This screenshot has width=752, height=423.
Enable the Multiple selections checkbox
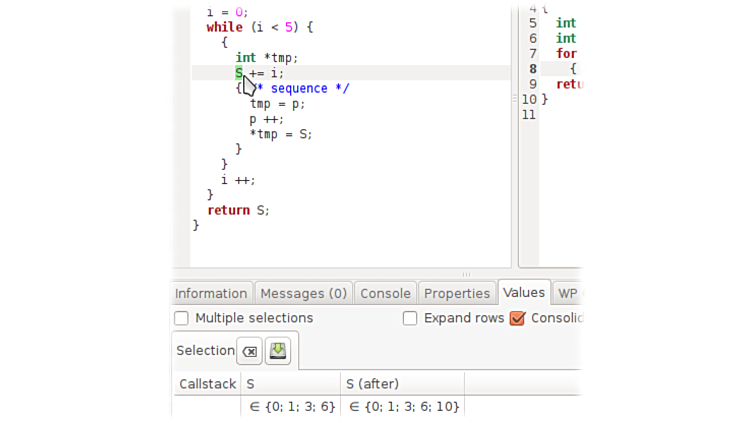[181, 318]
